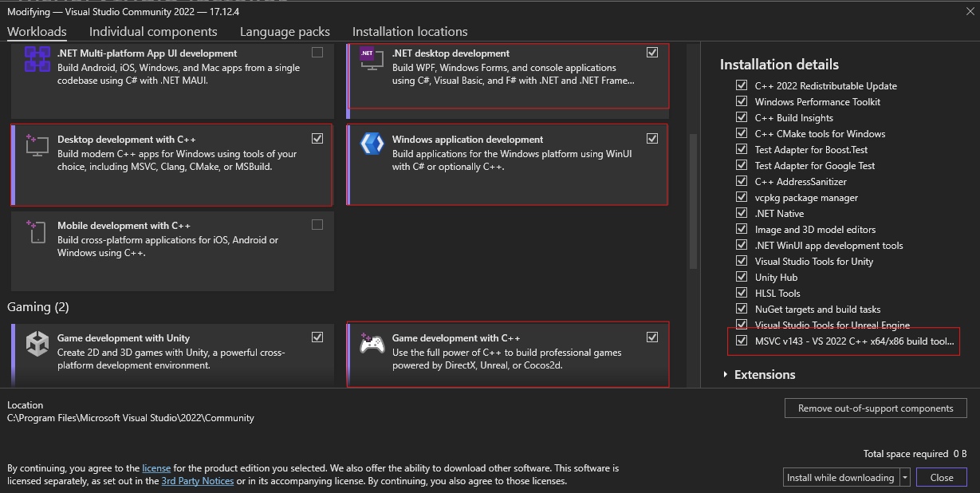
Task: Uncheck Visual Studio Tools for Unreal Engine
Action: click(742, 325)
